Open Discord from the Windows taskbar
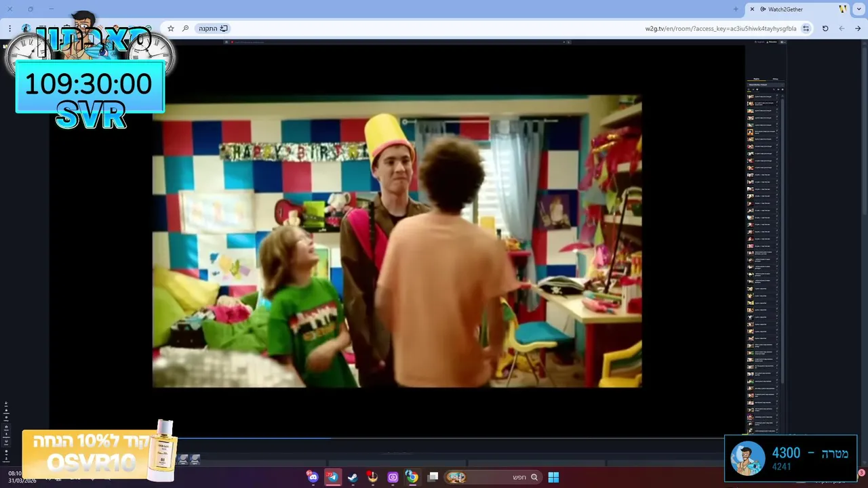This screenshot has height=488, width=868. tap(313, 477)
